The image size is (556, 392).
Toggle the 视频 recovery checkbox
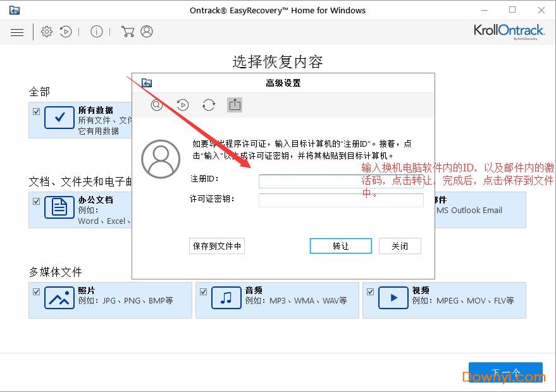(x=370, y=291)
